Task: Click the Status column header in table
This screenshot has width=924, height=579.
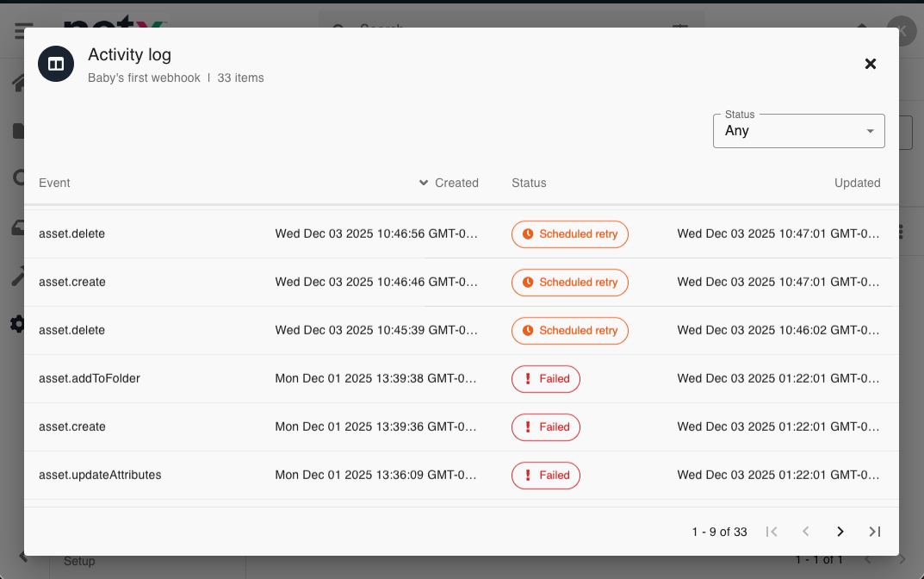Action: point(529,183)
